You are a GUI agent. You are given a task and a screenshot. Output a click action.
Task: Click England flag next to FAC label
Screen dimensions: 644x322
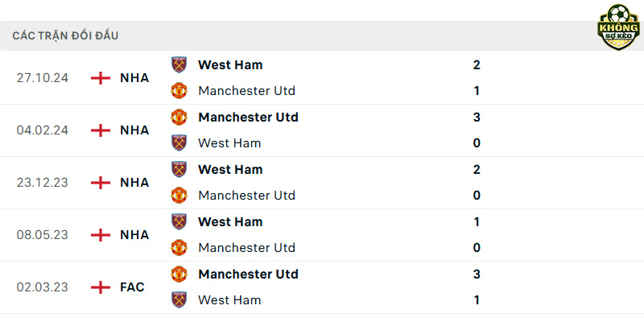(x=101, y=287)
